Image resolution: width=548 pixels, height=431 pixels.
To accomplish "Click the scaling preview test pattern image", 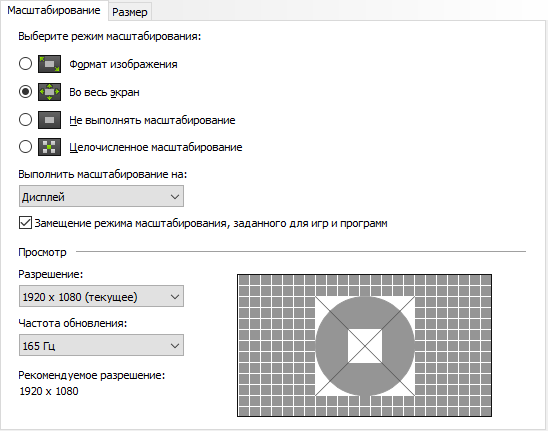I will [x=365, y=345].
